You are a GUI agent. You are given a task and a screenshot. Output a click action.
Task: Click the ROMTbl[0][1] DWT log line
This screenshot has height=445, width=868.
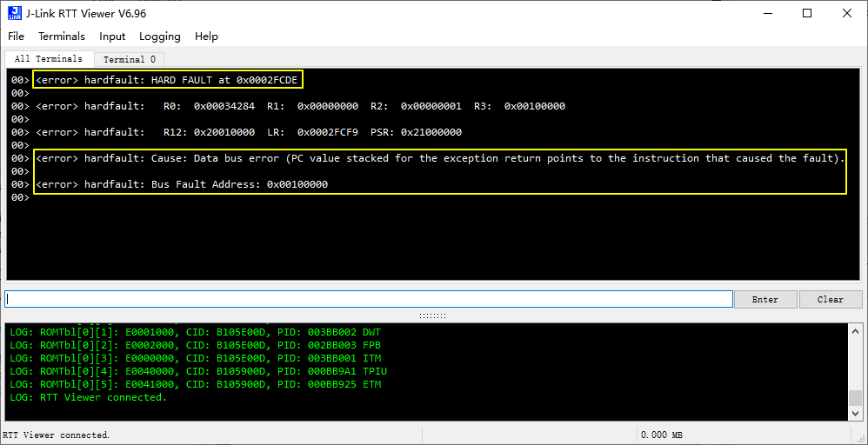tap(196, 332)
